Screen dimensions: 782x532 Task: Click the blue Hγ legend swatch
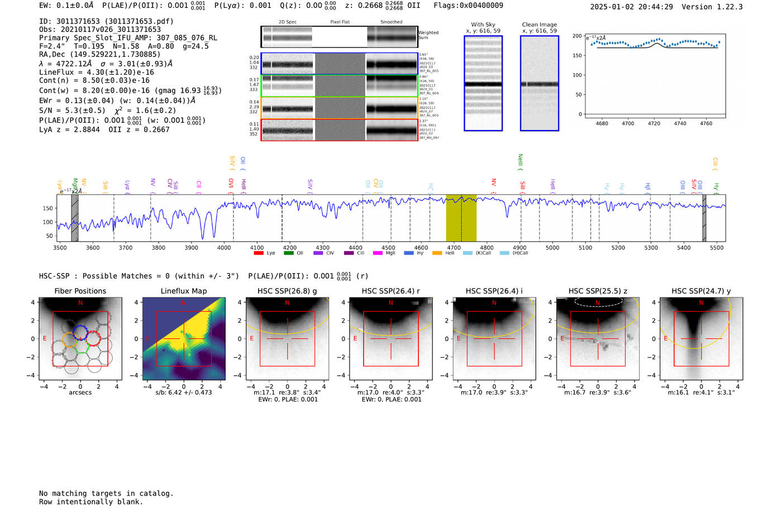408,253
